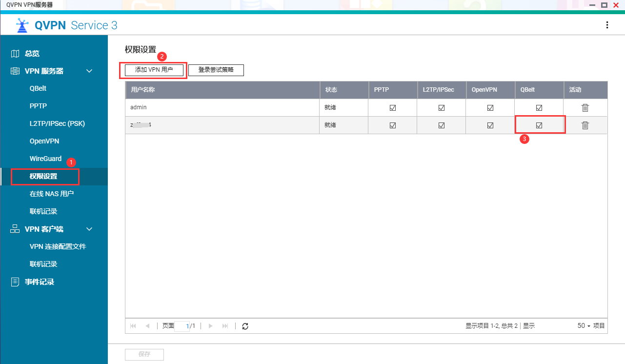Collapse the VPN 服务器 section

pos(89,71)
